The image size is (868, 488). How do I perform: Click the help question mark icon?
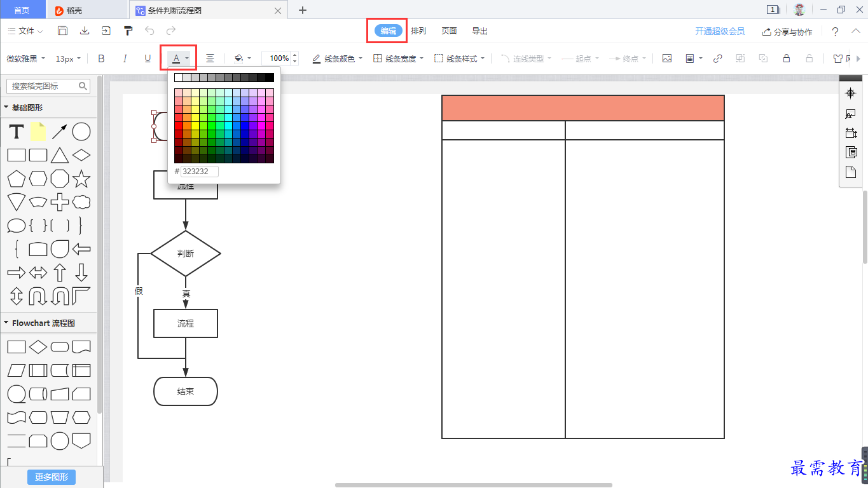pos(835,31)
